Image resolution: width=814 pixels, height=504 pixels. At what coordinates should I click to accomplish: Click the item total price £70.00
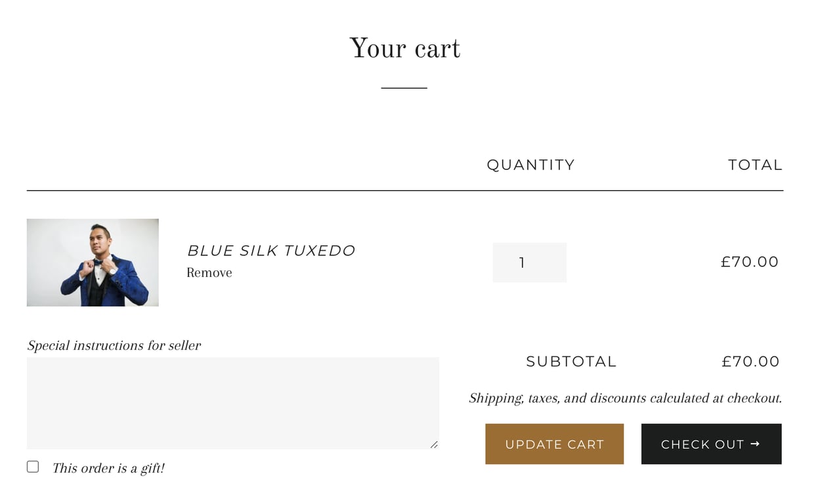click(750, 262)
